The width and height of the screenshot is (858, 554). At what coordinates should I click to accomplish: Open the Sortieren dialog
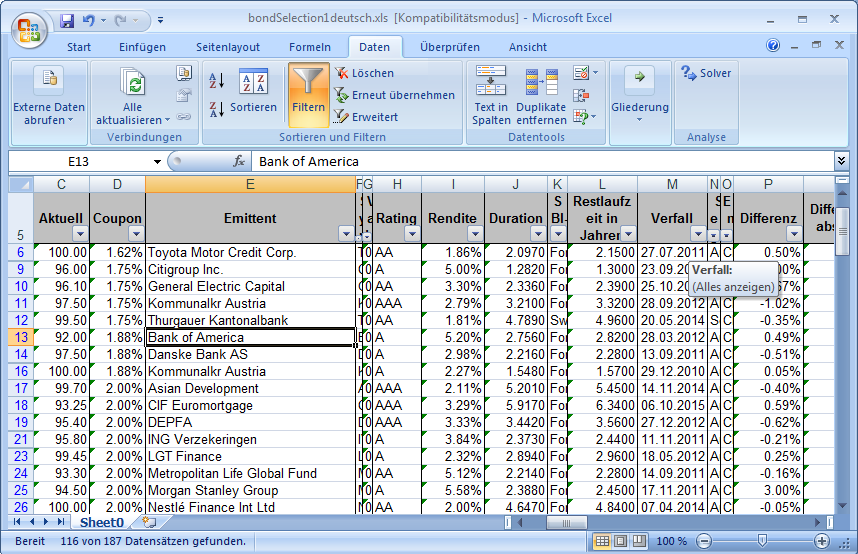253,92
